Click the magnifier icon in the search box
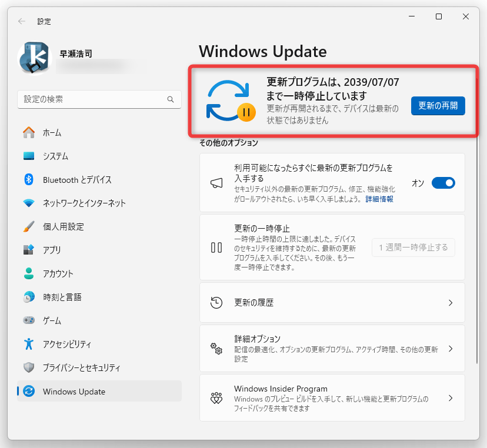 pos(170,99)
